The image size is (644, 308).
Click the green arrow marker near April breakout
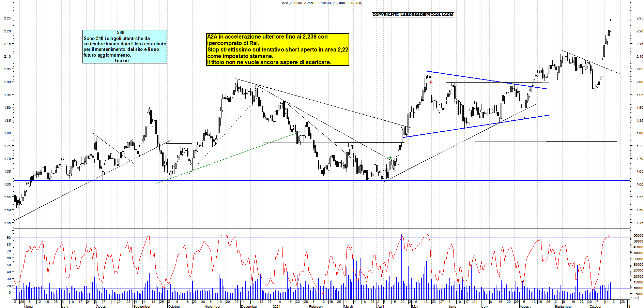[x=390, y=158]
